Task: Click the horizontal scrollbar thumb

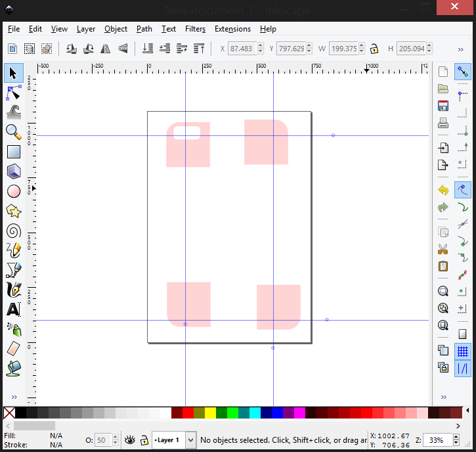Action: (35, 426)
